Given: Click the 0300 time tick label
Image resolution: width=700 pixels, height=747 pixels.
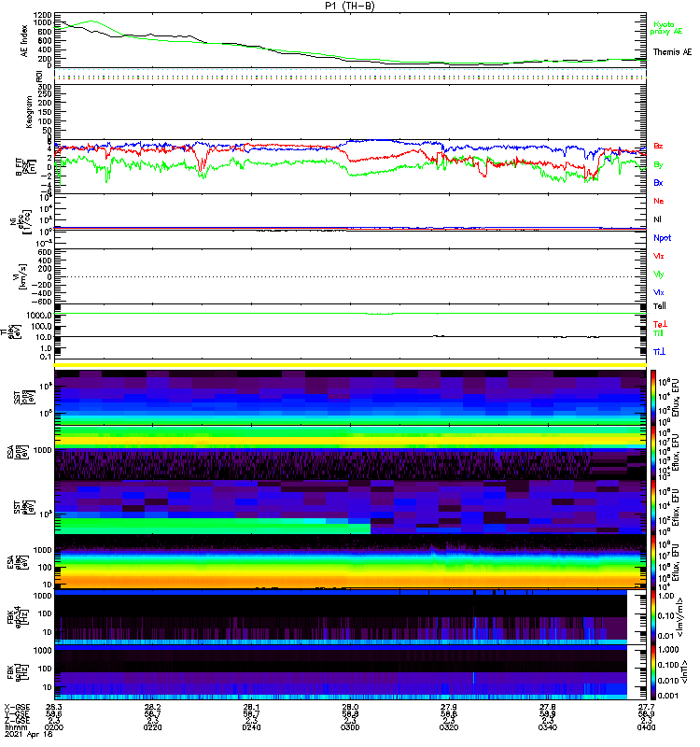Looking at the screenshot, I should click(x=350, y=727).
